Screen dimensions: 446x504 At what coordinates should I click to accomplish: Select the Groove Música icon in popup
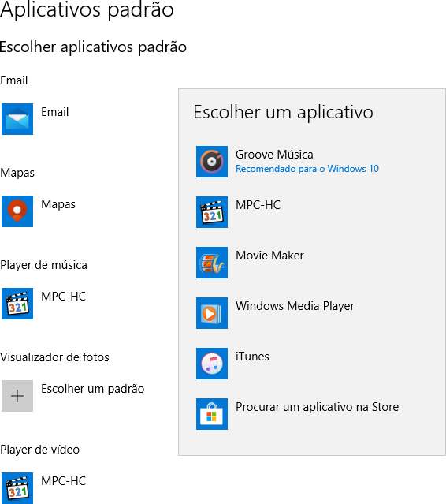coord(212,162)
